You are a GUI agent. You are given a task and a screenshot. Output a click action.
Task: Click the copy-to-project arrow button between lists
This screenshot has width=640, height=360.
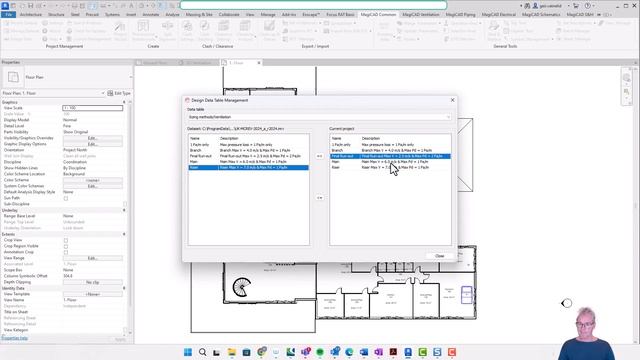(320, 156)
